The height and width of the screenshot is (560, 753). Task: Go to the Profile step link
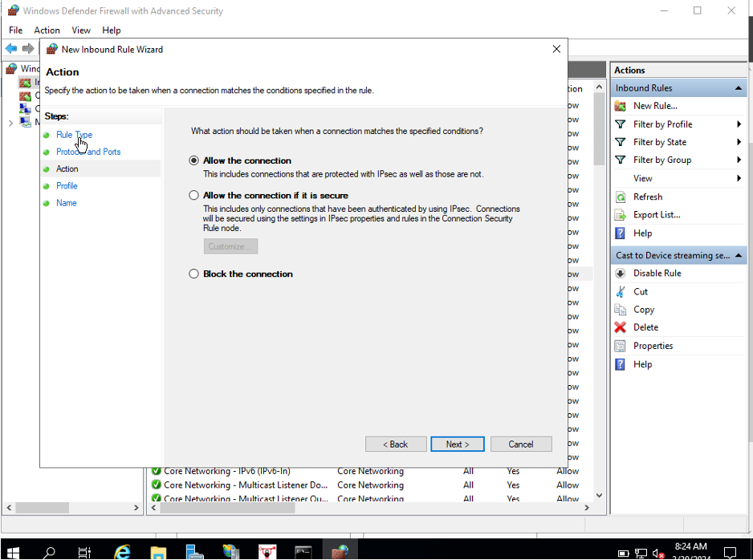pyautogui.click(x=67, y=185)
